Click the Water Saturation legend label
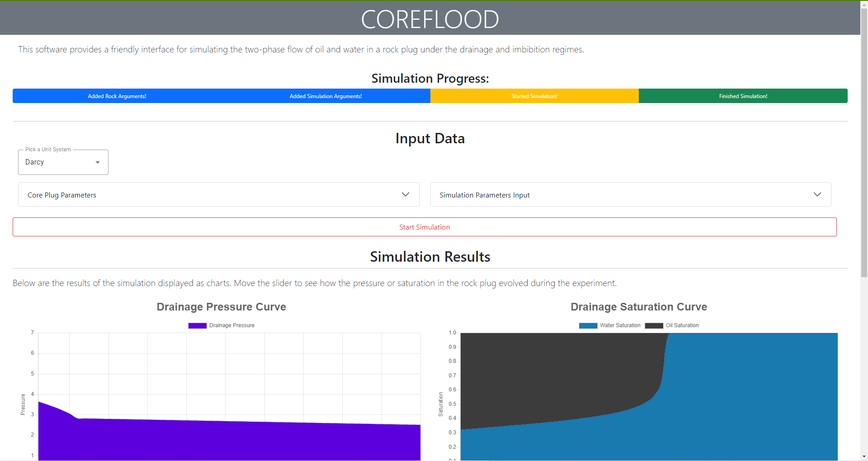Viewport: 868px width, 461px height. click(620, 325)
